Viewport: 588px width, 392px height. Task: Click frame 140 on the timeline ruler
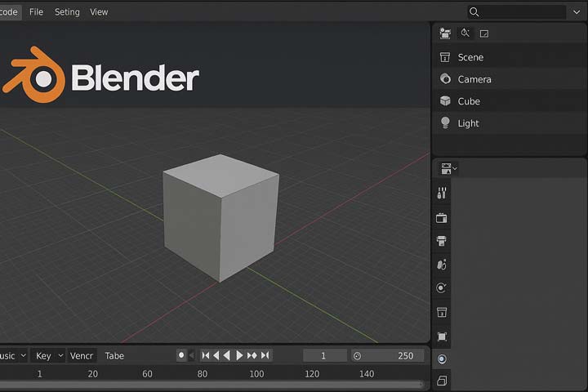(x=367, y=374)
